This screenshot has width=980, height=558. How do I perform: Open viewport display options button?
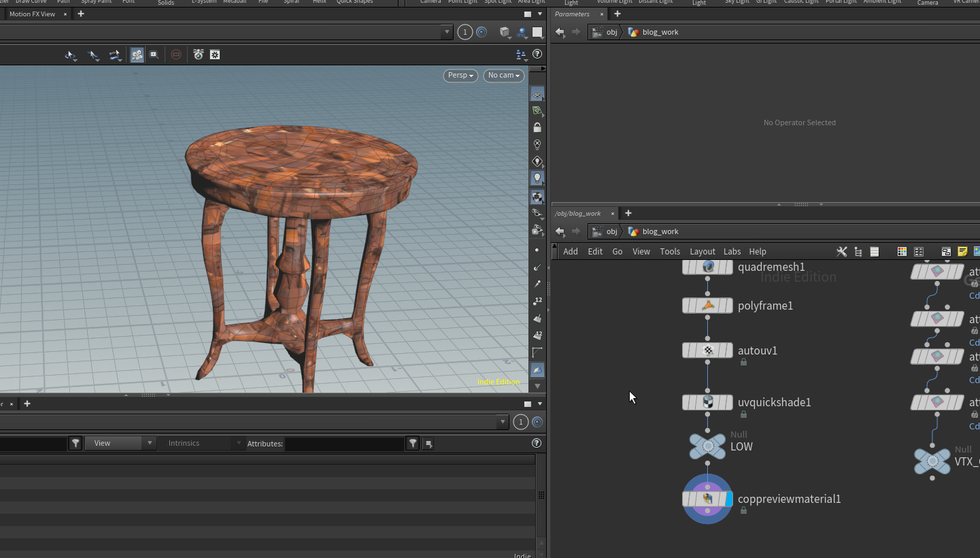[521, 54]
